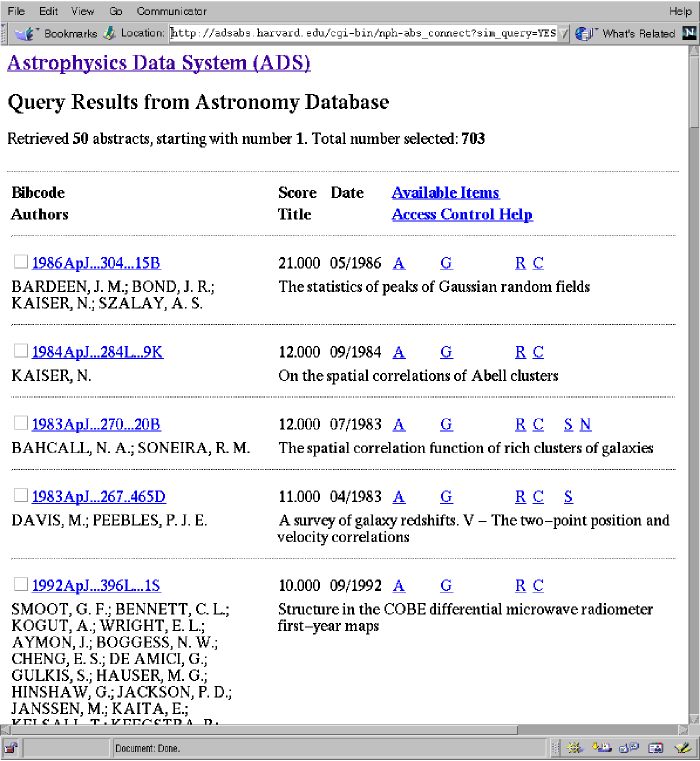Image resolution: width=700 pixels, height=761 pixels.
Task: Click the A link for Bardeen 1986 paper
Action: coord(399,263)
